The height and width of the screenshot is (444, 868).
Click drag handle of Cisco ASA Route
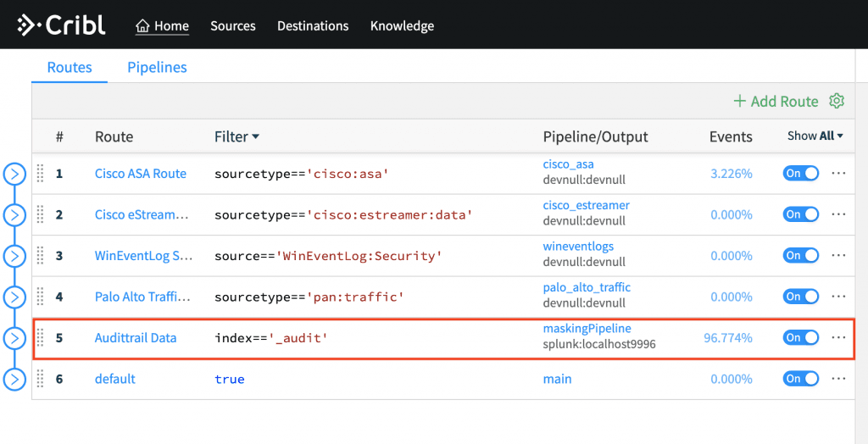click(x=40, y=174)
